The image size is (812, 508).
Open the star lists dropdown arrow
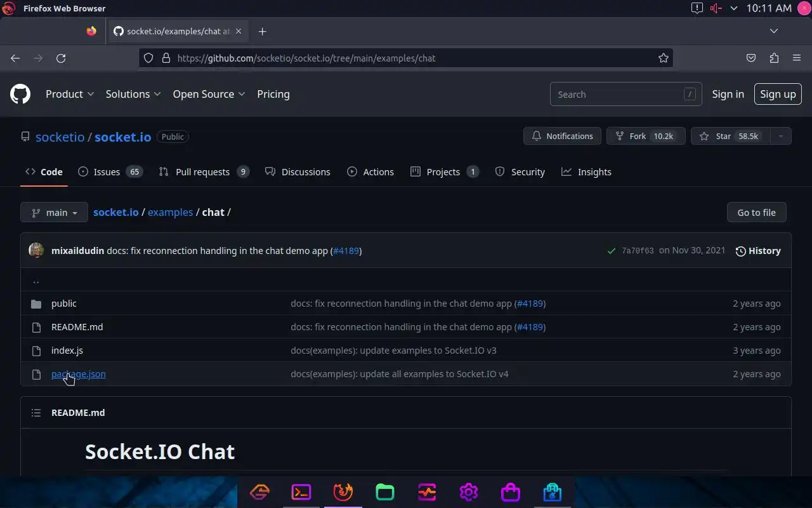(x=781, y=136)
